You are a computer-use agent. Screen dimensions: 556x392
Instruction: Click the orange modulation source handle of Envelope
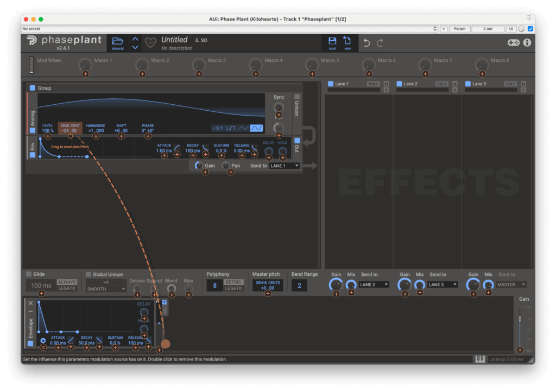[x=166, y=344]
